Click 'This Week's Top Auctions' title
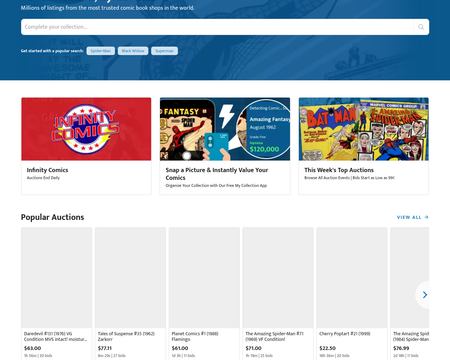Image resolution: width=450 pixels, height=360 pixels. click(x=339, y=170)
